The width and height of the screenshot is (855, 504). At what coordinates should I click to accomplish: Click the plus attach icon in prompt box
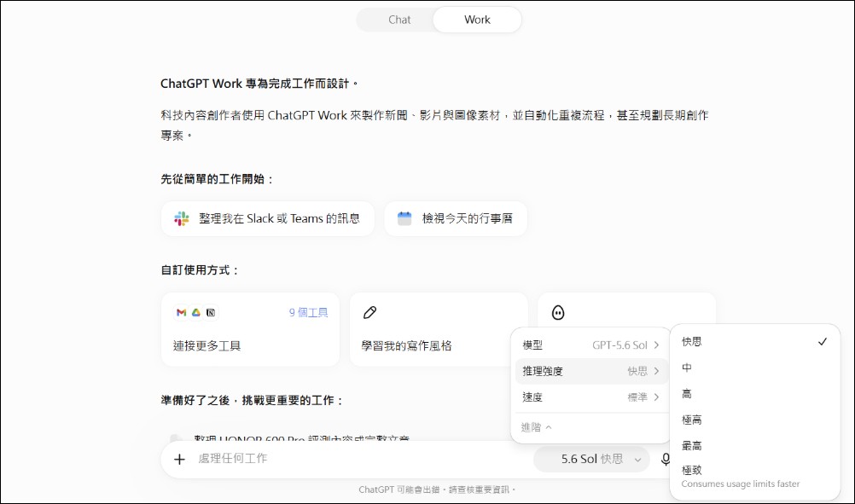(179, 460)
